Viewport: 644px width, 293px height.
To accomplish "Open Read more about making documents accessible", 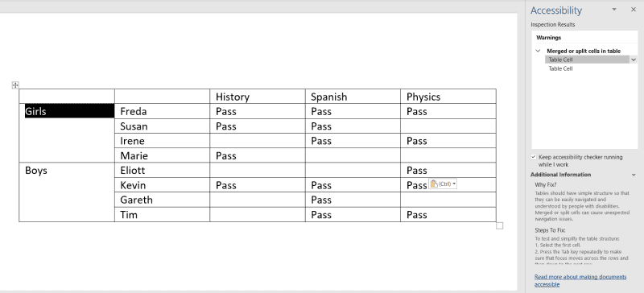I will 580,281.
